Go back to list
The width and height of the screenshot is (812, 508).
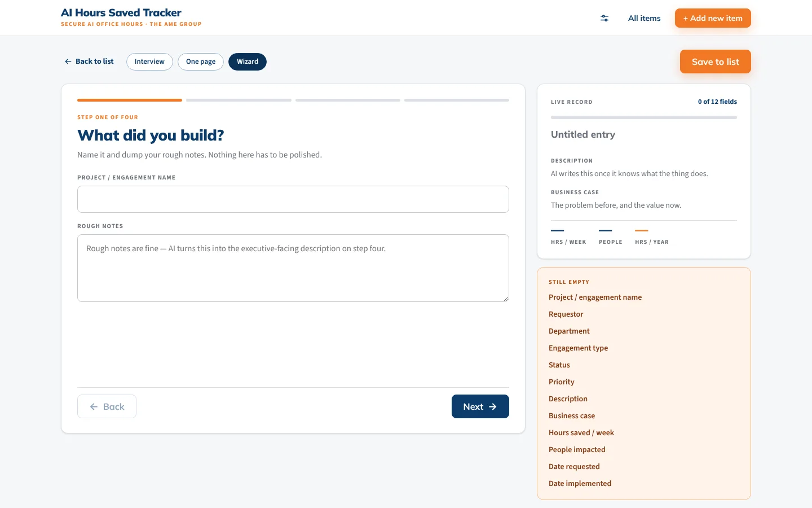coord(89,62)
